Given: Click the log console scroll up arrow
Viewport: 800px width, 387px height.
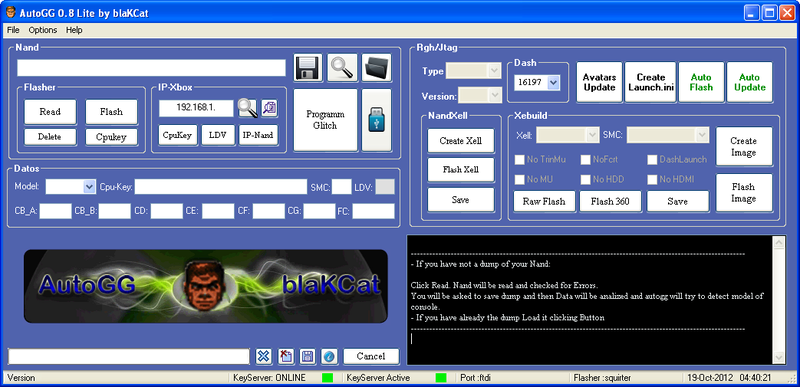Looking at the screenshot, I should point(779,243).
